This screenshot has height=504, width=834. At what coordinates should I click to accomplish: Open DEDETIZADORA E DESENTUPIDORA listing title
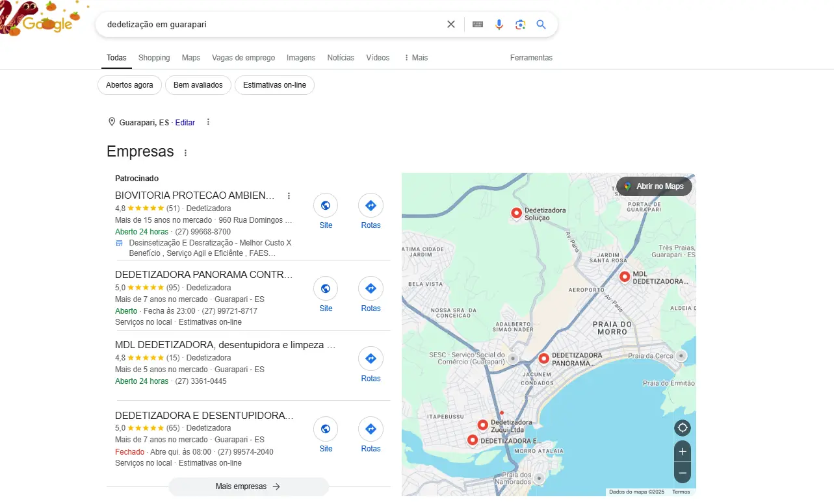[x=204, y=415]
